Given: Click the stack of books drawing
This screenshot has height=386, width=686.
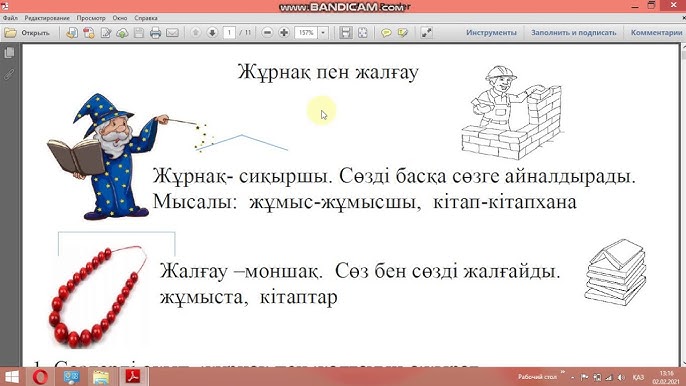Looking at the screenshot, I should coord(616,272).
